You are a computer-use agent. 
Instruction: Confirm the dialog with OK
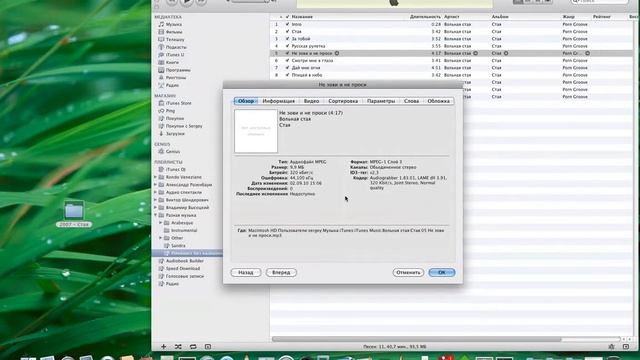click(442, 272)
